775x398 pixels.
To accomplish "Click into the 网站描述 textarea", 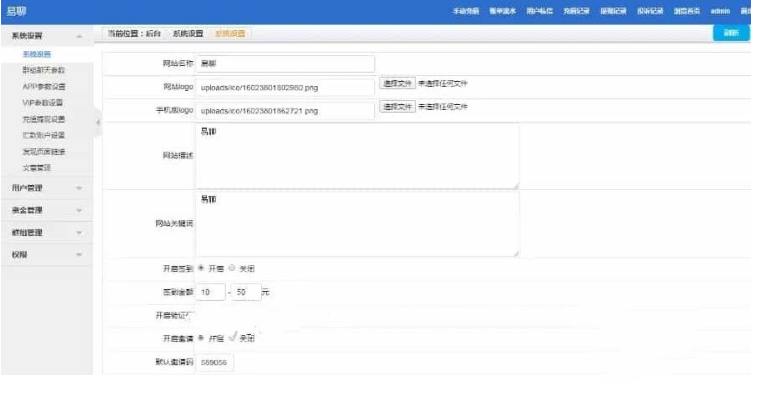I will click(x=357, y=156).
